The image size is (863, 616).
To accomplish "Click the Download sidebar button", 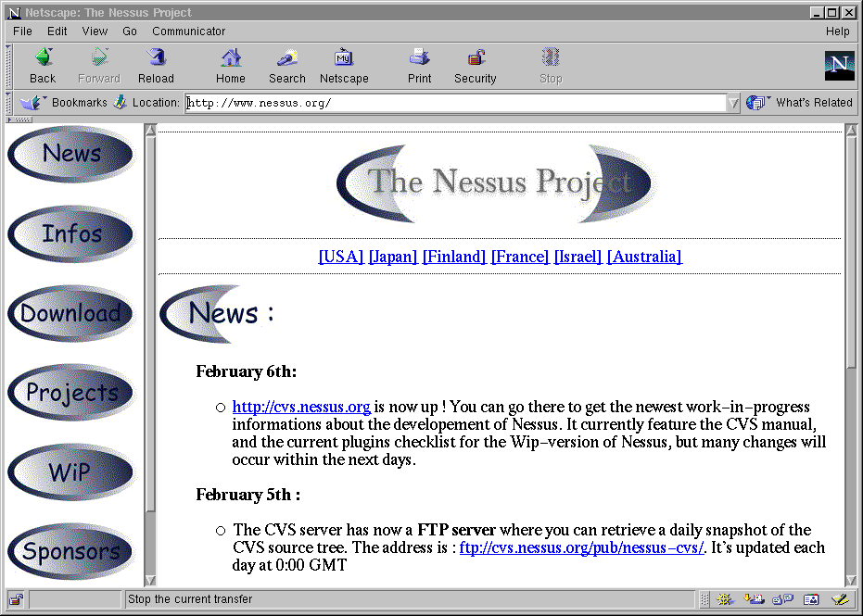I will coord(71,313).
